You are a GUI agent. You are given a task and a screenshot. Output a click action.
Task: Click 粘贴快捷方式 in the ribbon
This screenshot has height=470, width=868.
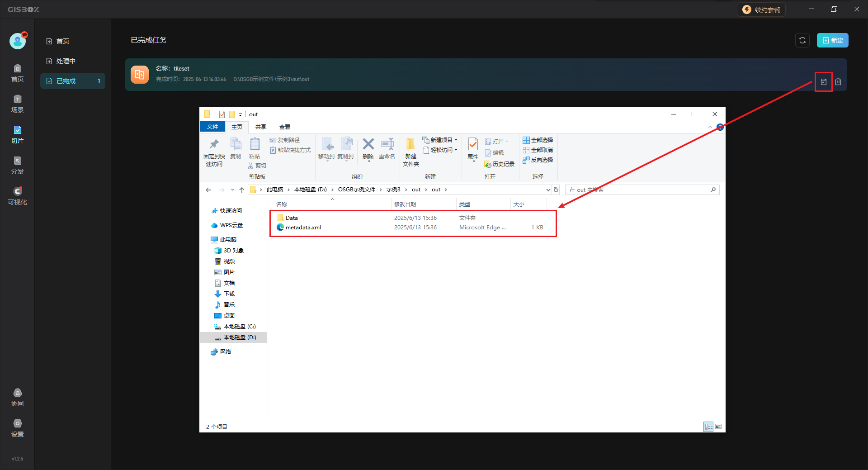point(290,150)
